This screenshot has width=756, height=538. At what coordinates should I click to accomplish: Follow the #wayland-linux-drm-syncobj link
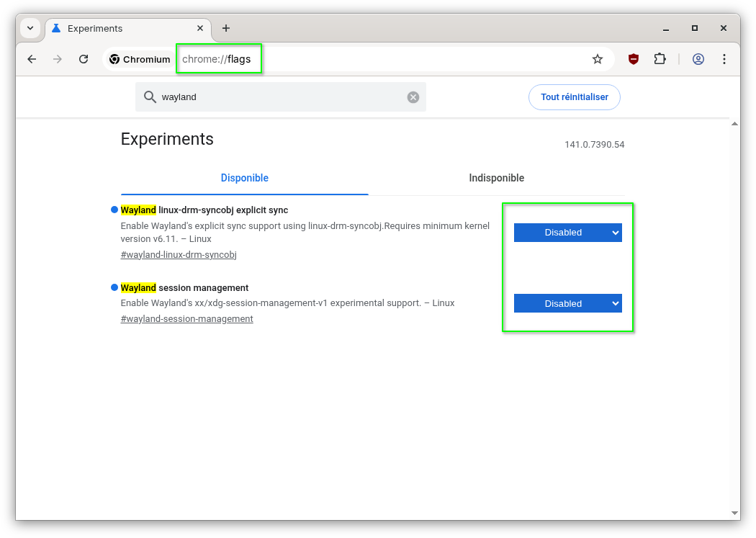[x=179, y=254]
